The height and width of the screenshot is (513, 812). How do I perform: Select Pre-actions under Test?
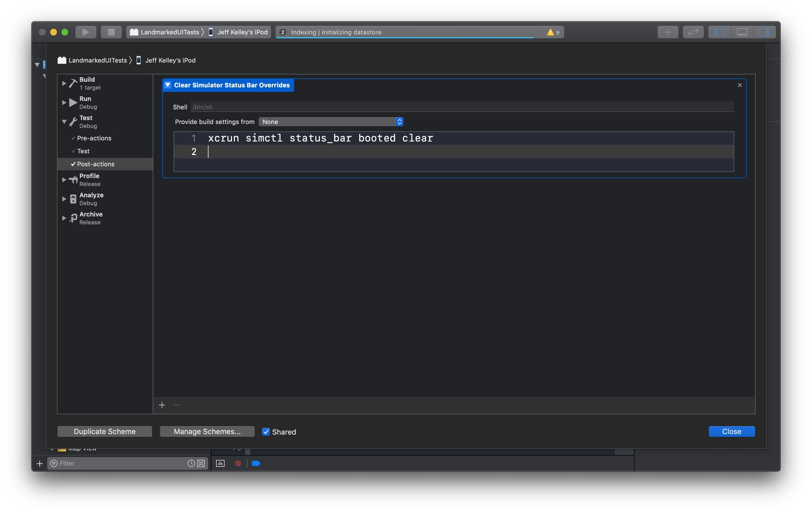(x=94, y=138)
